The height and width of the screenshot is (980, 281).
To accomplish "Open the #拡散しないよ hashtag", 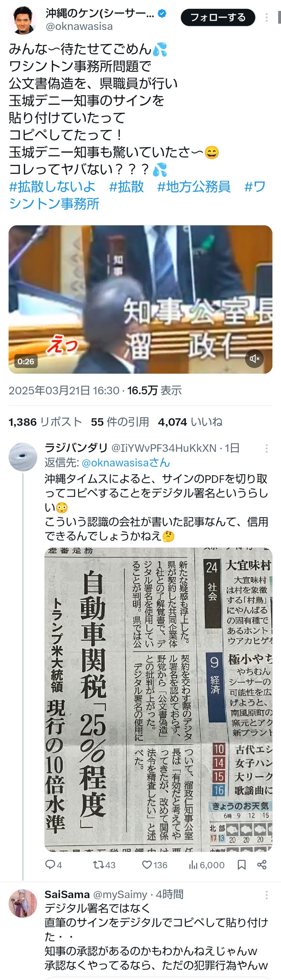I will (52, 186).
